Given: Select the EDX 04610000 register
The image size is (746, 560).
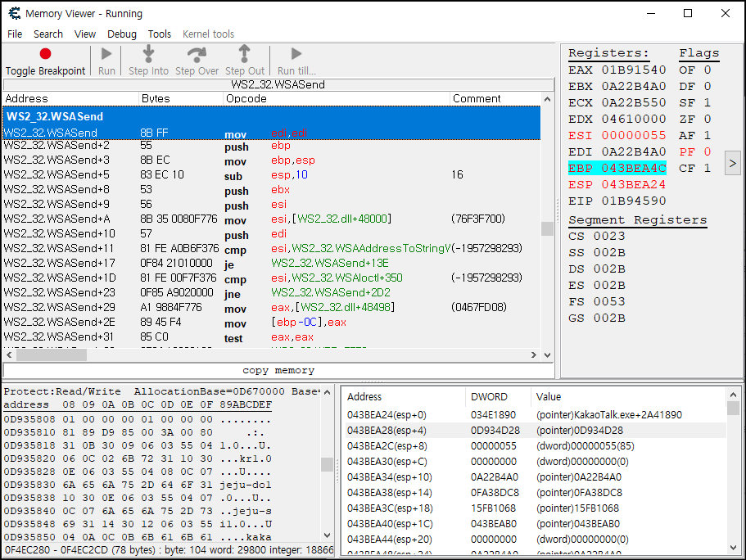Looking at the screenshot, I should point(617,119).
